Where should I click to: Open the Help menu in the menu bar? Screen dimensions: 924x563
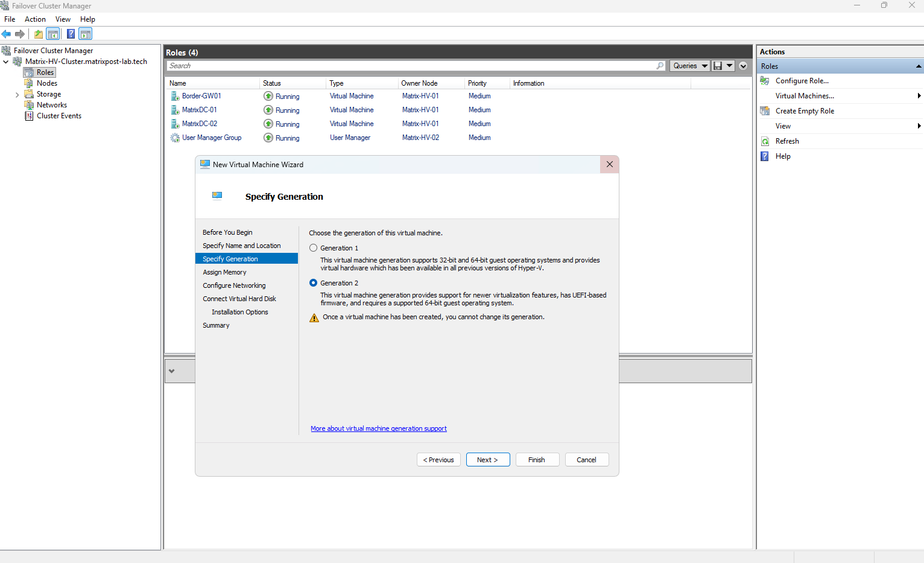87,19
